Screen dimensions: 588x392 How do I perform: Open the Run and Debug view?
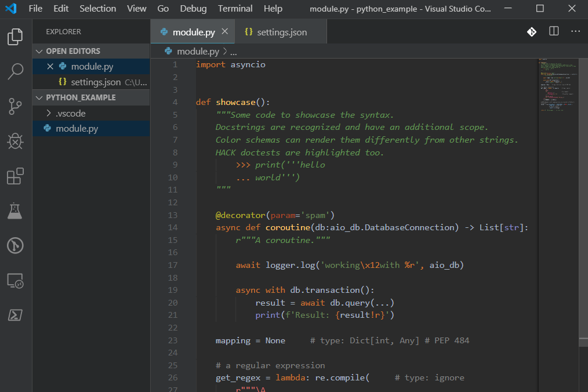tap(14, 141)
